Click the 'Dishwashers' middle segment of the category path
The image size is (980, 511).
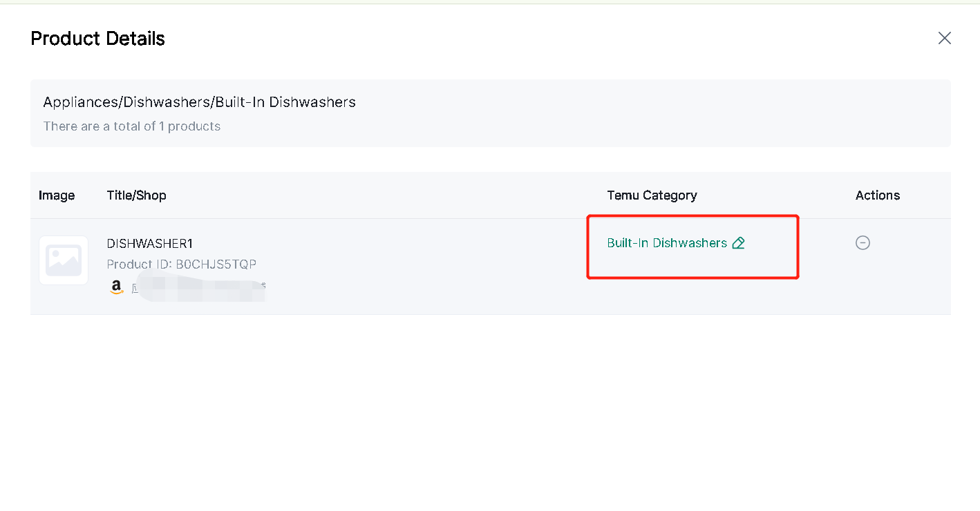point(167,102)
